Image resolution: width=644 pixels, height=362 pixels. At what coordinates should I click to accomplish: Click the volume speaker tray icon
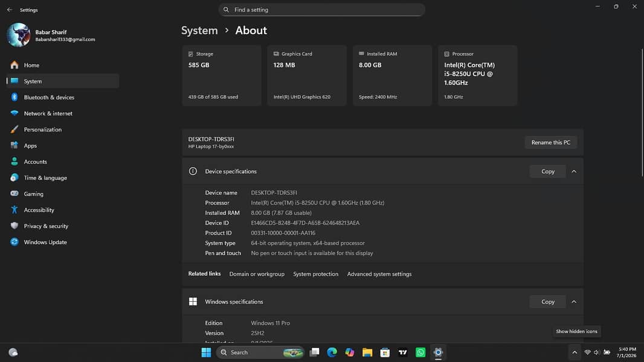tap(597, 352)
